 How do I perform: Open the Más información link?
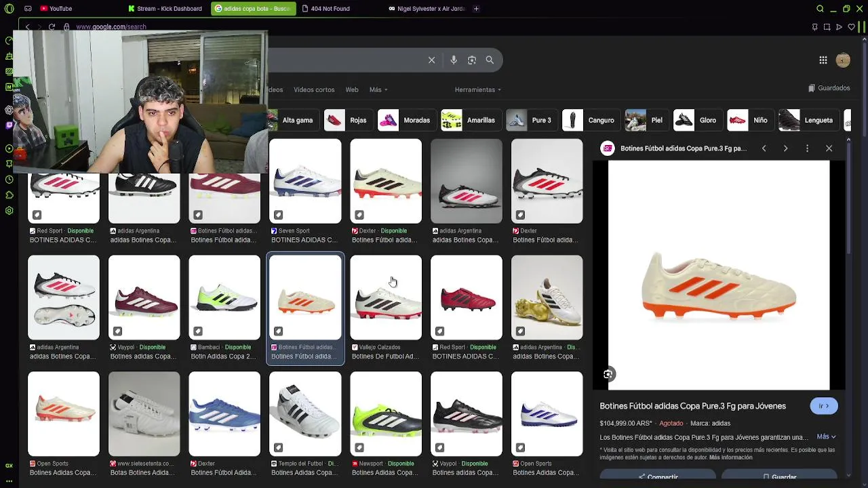click(x=731, y=457)
